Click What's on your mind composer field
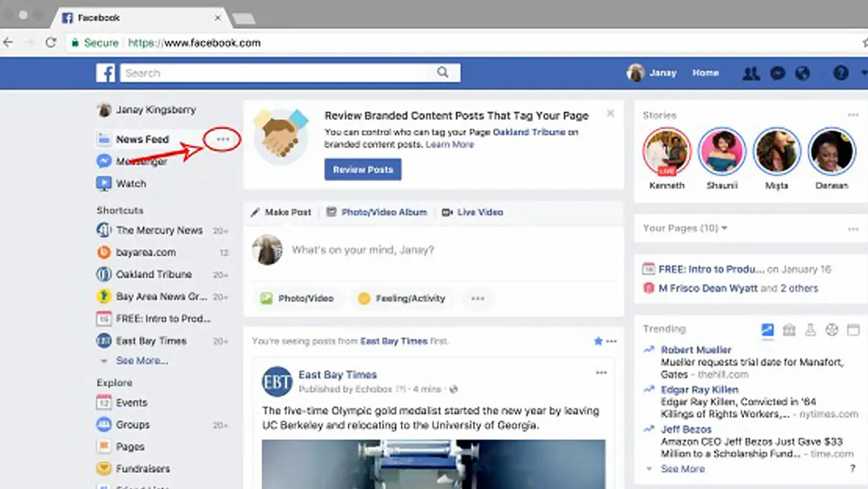The image size is (868, 489). [x=363, y=250]
